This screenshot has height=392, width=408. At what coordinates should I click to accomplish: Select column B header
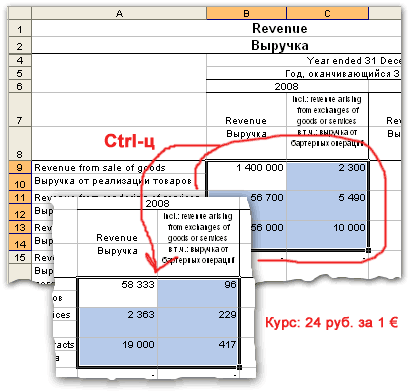pyautogui.click(x=246, y=13)
